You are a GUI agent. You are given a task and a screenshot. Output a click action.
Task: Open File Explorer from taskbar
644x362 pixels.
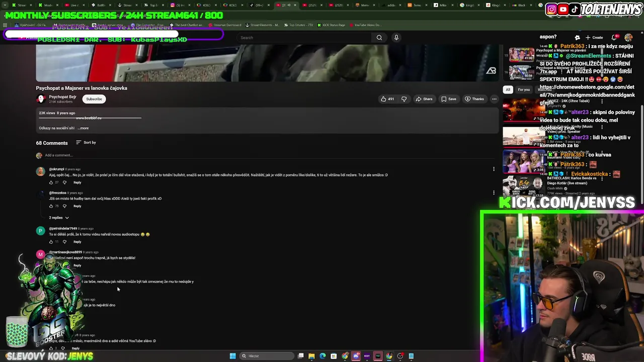311,356
